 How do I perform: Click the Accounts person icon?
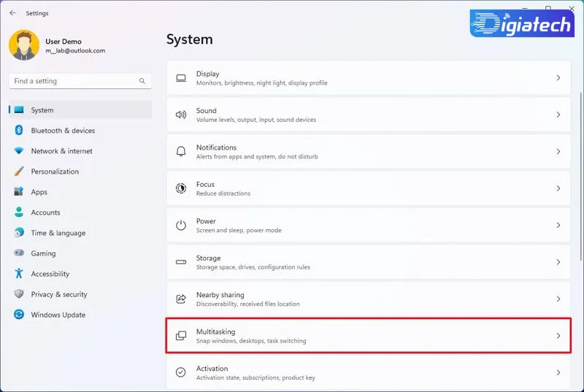click(19, 212)
